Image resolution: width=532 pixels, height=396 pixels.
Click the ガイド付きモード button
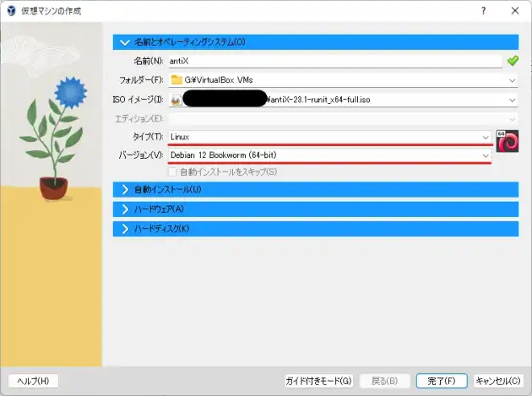click(x=318, y=381)
